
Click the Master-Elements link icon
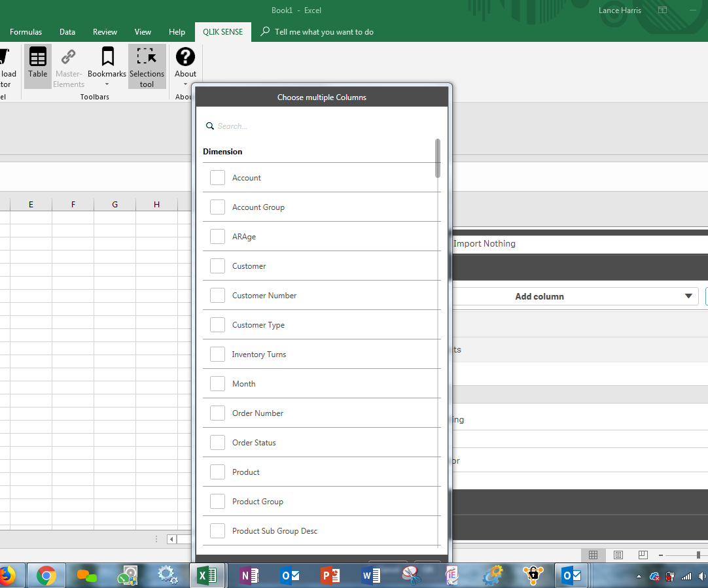click(x=68, y=57)
